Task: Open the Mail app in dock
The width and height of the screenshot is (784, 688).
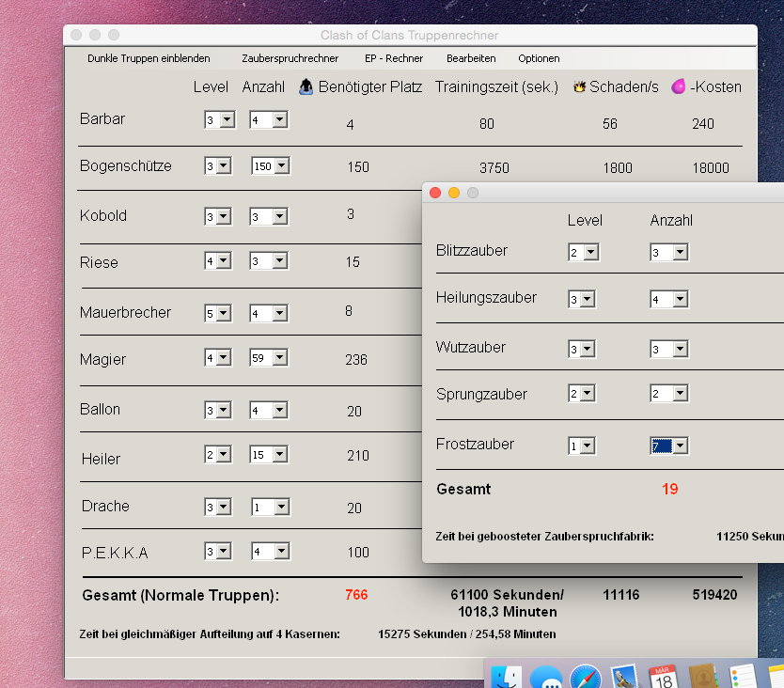Action: pyautogui.click(x=625, y=676)
